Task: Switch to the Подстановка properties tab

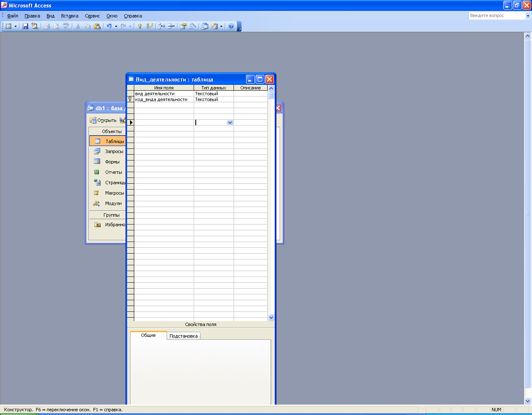Action: click(x=184, y=336)
